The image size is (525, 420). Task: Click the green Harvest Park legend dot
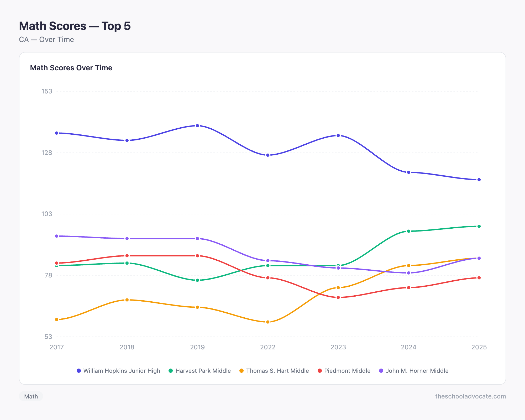pyautogui.click(x=171, y=371)
